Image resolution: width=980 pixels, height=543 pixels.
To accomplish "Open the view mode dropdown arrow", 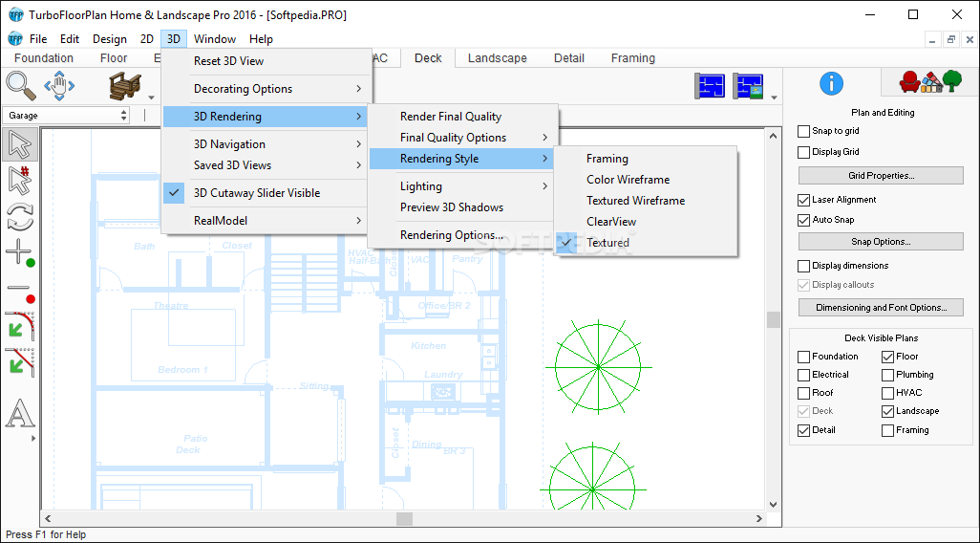I will (775, 98).
